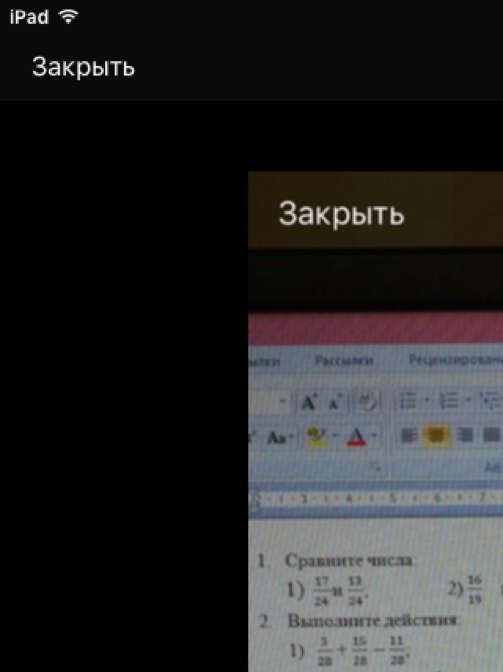Image resolution: width=503 pixels, height=672 pixels.
Task: Tap the inner Закрыть label in the photo
Action: pyautogui.click(x=341, y=213)
